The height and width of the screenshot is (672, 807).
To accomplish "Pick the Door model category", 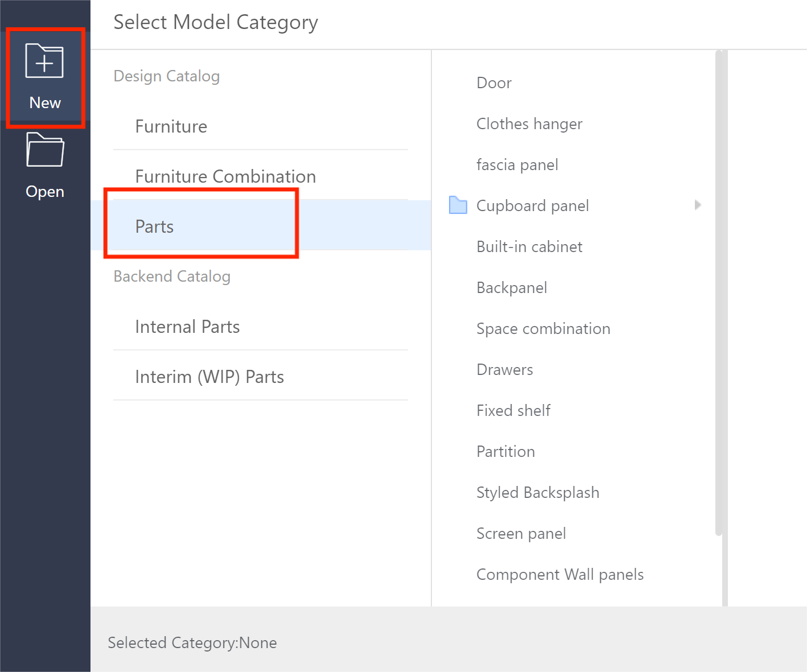I will (494, 83).
